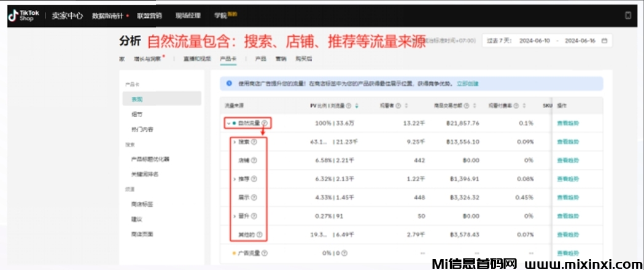This screenshot has width=644, height=270.
Task: Click 查看趋势 link for 自然流量 row
Action: pyautogui.click(x=567, y=123)
